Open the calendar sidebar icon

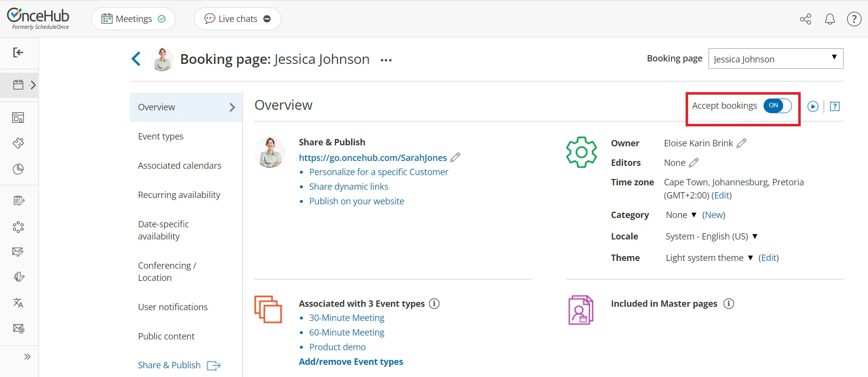point(19,85)
